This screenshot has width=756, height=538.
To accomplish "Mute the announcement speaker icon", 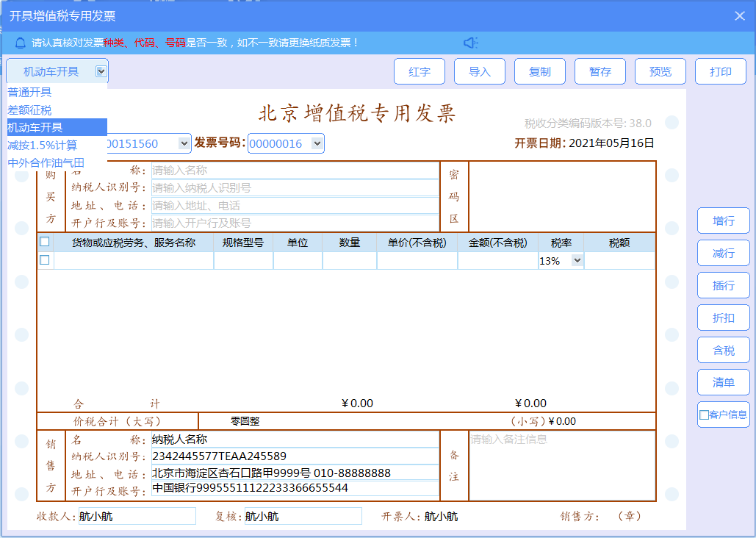I will click(x=470, y=43).
